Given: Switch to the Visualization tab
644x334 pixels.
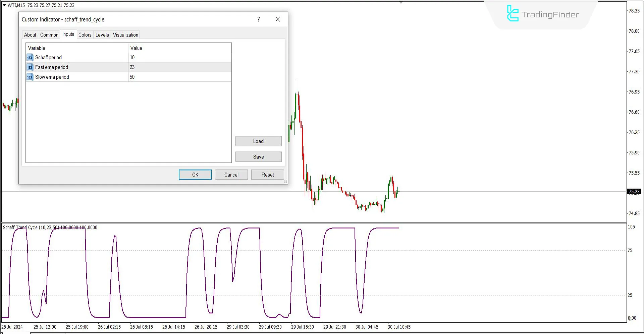Looking at the screenshot, I should [x=125, y=35].
